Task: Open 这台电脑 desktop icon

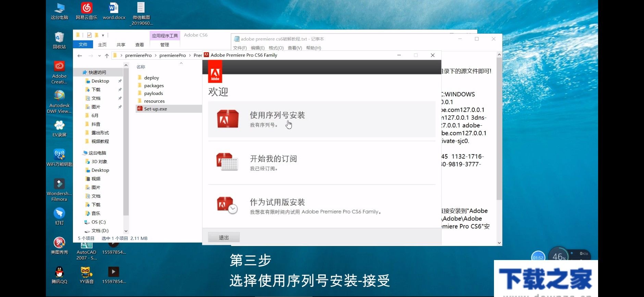Action: coord(59,11)
